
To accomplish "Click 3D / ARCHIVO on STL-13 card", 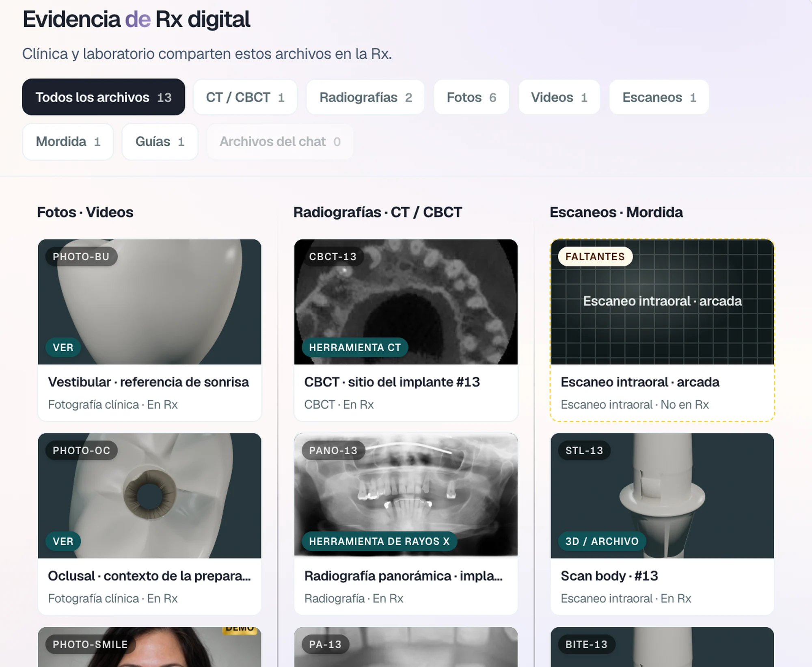I will [x=602, y=541].
